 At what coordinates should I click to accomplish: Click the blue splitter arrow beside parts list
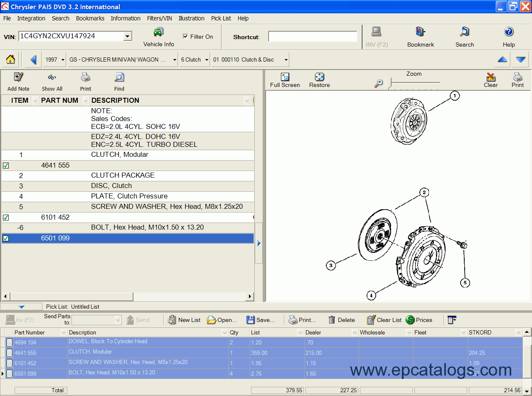259,243
